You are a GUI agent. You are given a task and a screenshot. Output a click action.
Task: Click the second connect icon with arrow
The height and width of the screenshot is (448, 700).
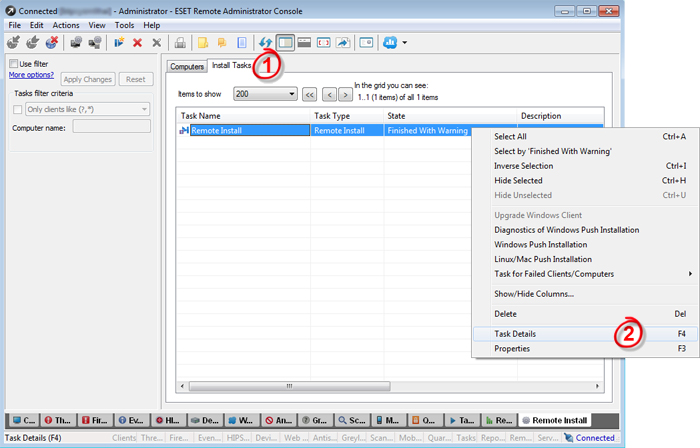33,43
